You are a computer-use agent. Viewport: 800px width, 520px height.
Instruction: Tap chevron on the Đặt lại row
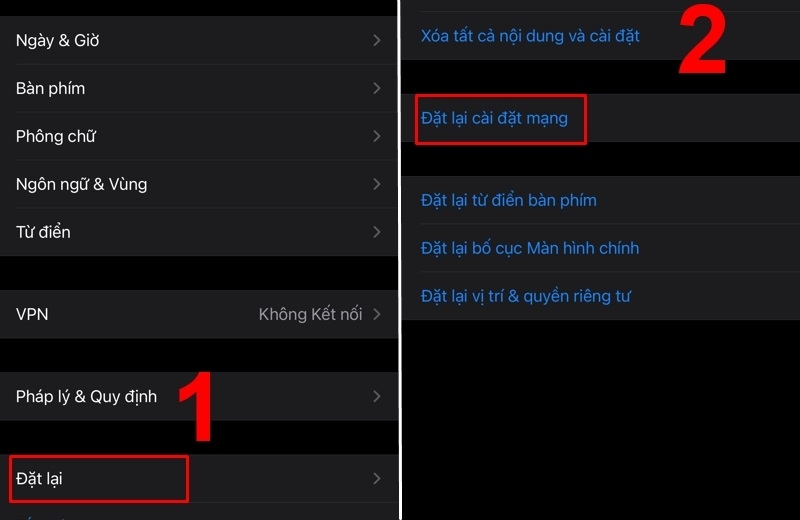click(x=377, y=479)
